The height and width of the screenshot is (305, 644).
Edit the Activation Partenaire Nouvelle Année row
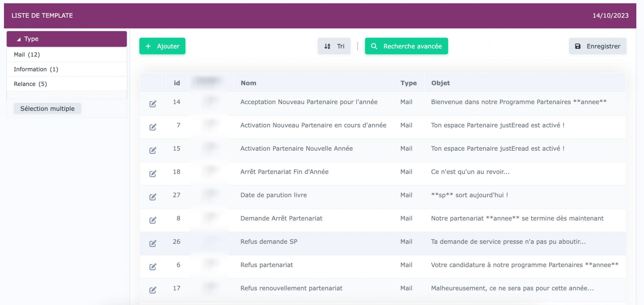pyautogui.click(x=153, y=150)
